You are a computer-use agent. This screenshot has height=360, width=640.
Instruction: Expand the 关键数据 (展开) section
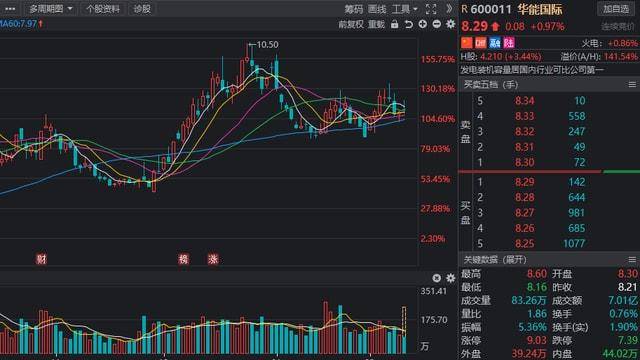click(495, 260)
